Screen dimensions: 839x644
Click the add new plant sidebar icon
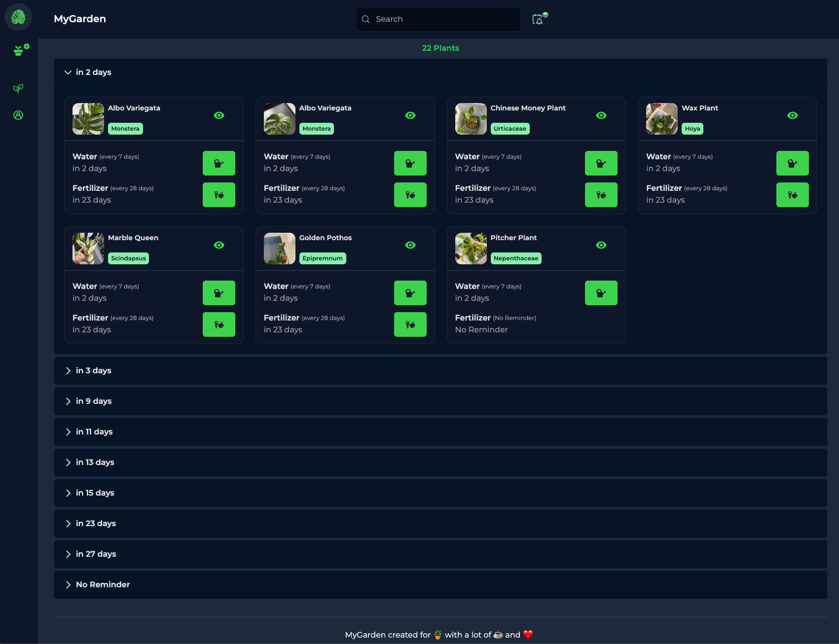[x=20, y=50]
